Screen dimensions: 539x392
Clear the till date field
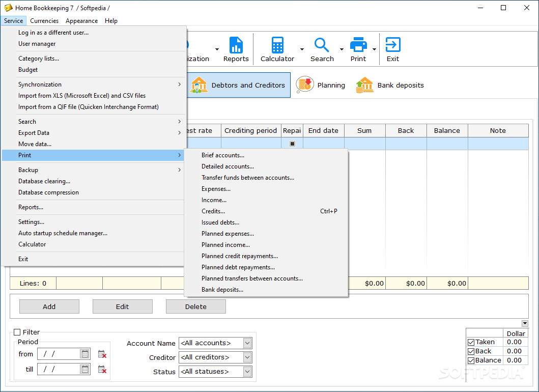pyautogui.click(x=102, y=369)
